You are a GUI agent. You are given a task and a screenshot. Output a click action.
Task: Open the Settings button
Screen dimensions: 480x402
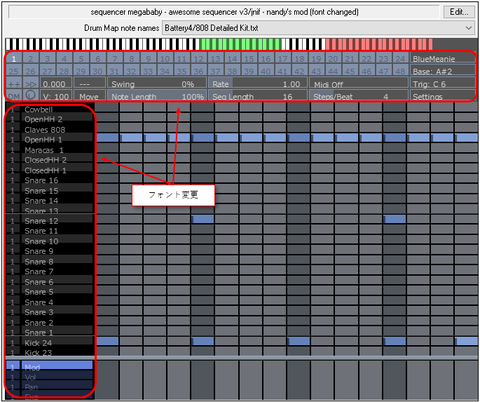tap(443, 96)
